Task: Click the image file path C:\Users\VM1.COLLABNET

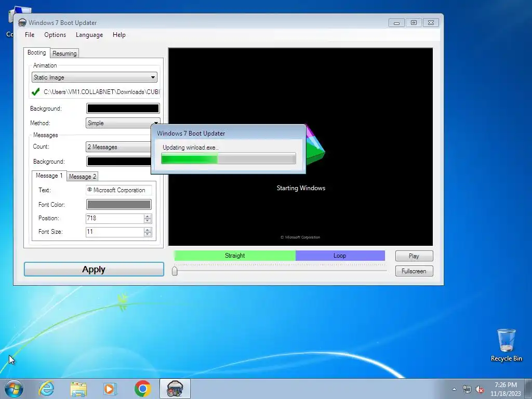Action: coord(101,92)
